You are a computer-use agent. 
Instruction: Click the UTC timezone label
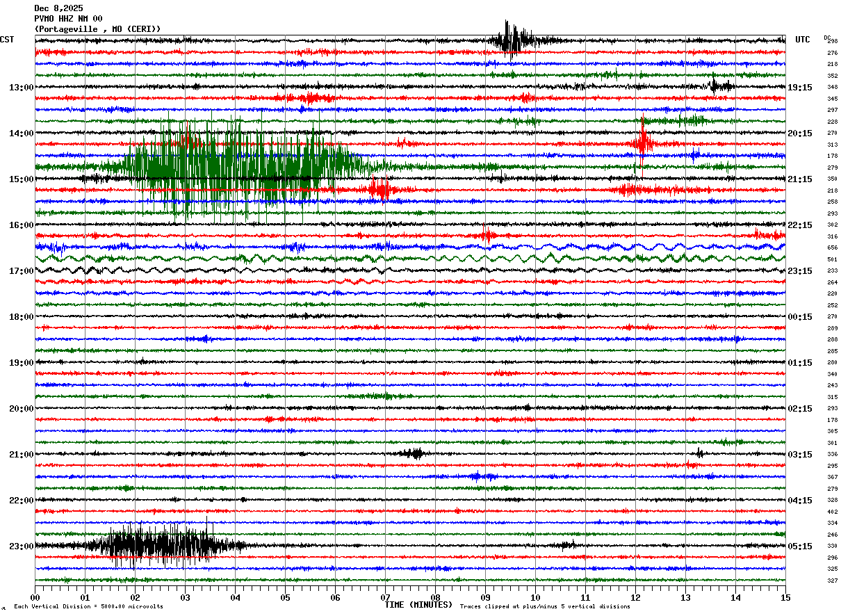pos(803,40)
